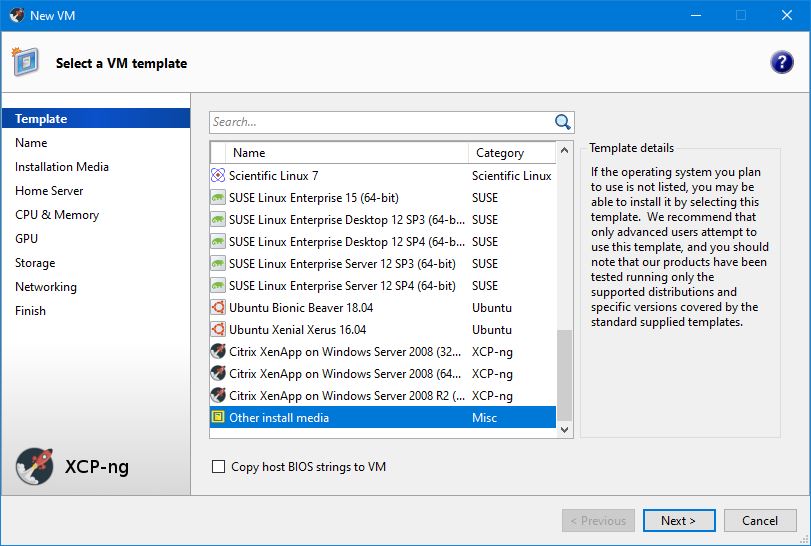Click icon of SUSE Desktop 12 SP3 row

218,220
